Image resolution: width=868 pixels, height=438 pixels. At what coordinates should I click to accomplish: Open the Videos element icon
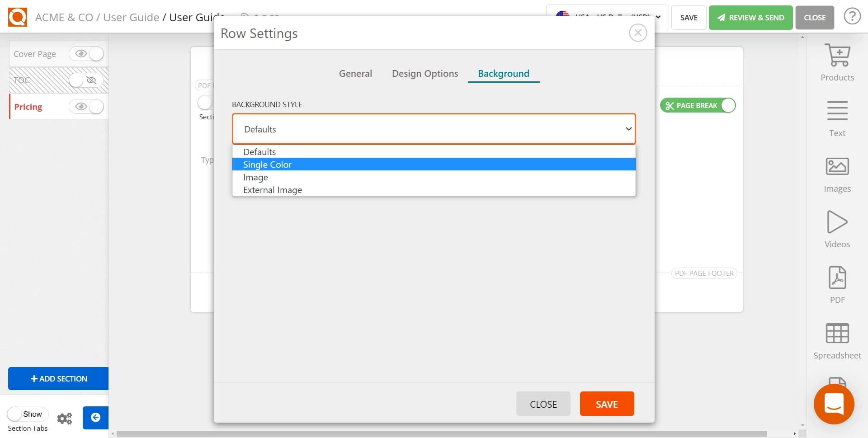837,222
